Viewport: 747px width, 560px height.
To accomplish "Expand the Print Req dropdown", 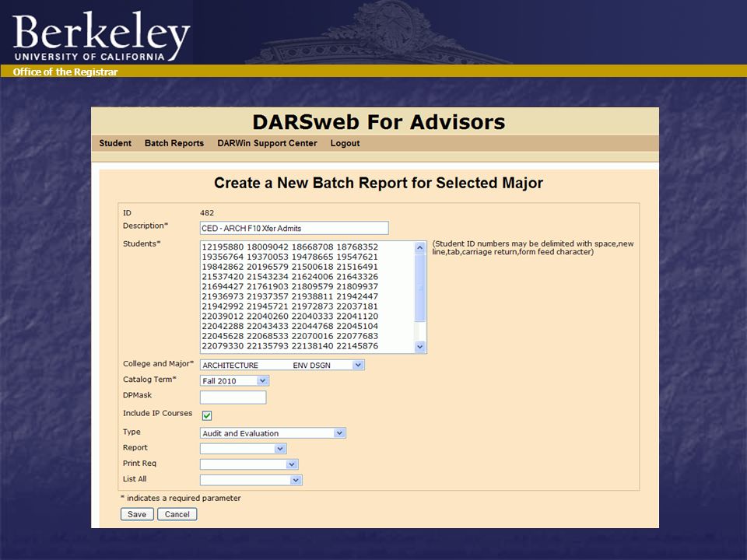I will click(x=249, y=464).
